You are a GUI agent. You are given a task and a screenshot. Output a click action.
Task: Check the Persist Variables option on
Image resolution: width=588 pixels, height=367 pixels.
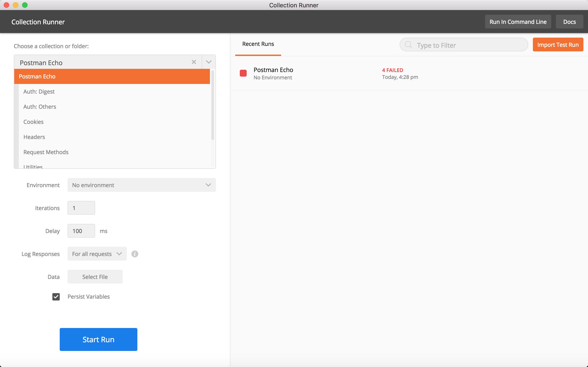pos(56,296)
